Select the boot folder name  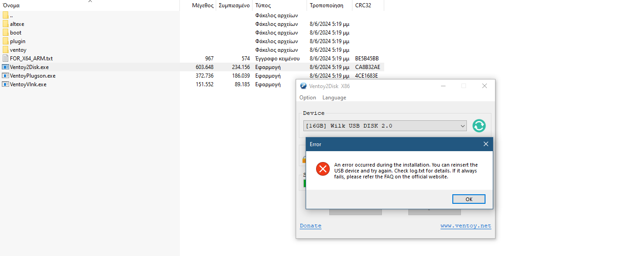click(x=16, y=33)
